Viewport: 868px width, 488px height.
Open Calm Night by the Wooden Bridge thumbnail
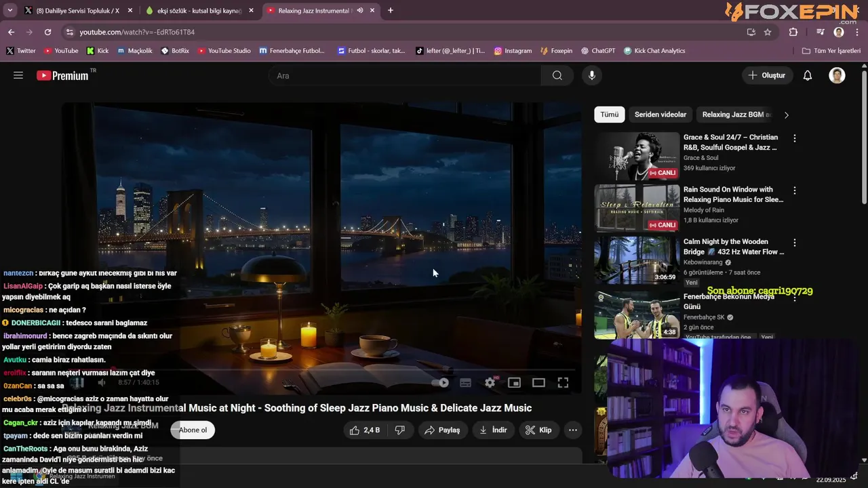coord(637,260)
